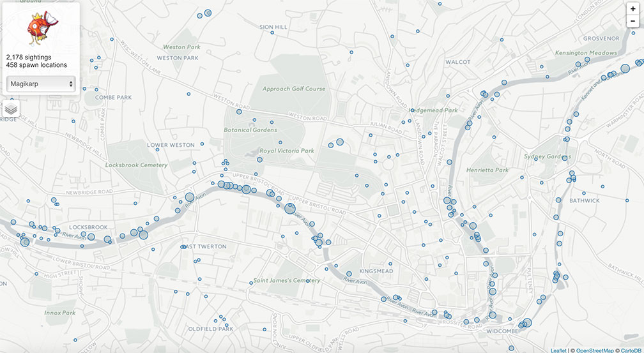Open the Magikarp Pokémon dropdown
644x353 pixels.
[x=41, y=84]
